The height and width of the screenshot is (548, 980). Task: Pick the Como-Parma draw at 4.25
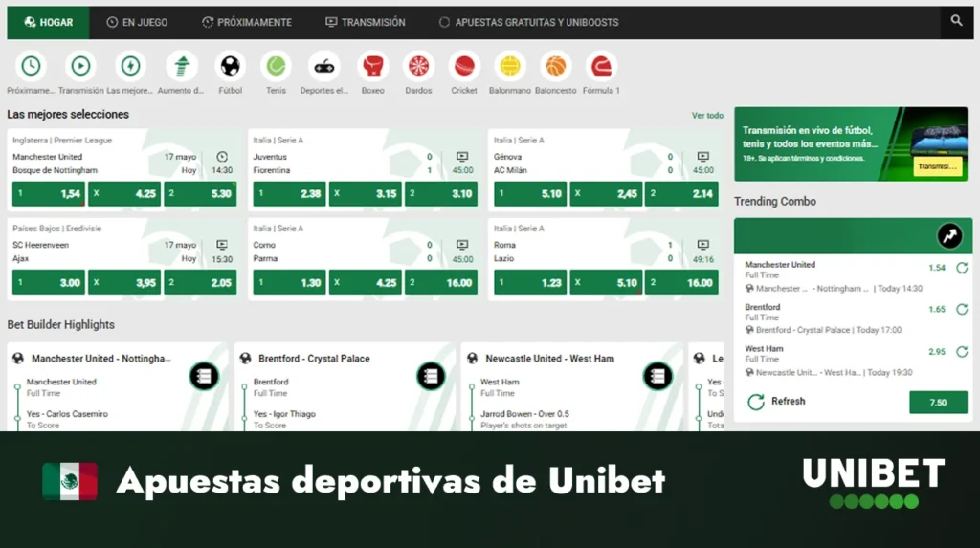click(365, 282)
